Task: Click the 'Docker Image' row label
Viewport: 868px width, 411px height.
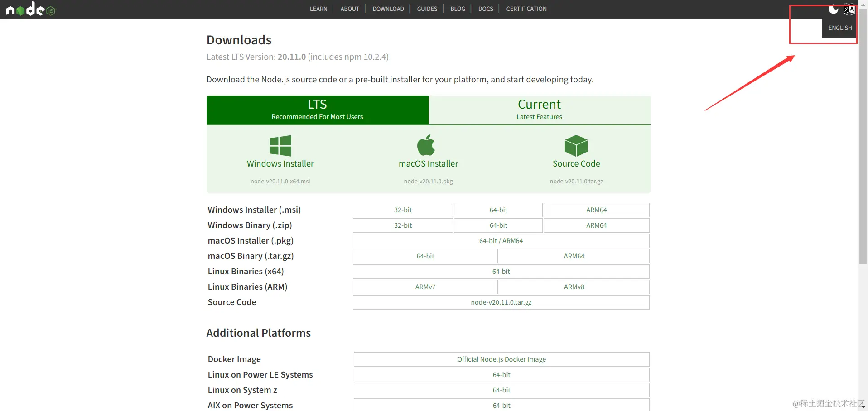Action: [234, 359]
